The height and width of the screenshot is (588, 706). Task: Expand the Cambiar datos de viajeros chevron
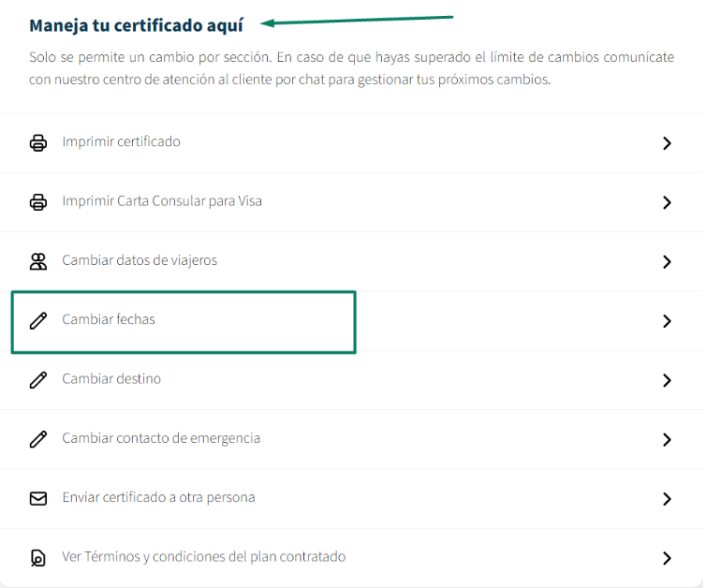click(x=667, y=262)
